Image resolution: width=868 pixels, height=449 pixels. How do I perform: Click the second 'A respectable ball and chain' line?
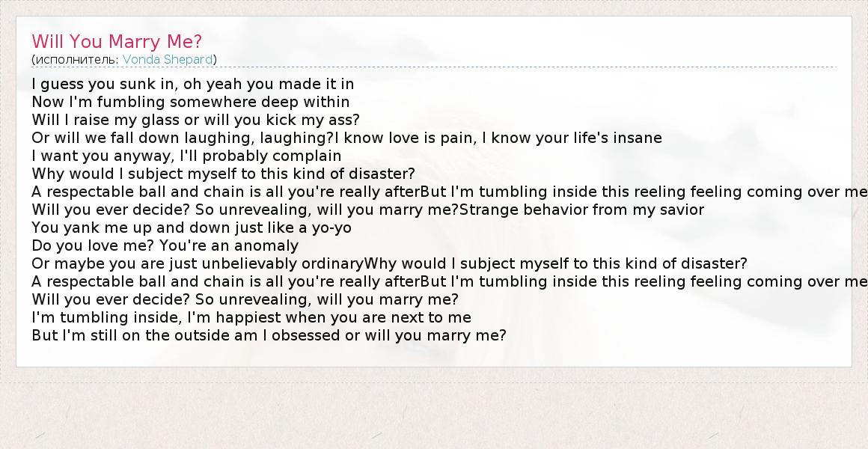(224, 281)
